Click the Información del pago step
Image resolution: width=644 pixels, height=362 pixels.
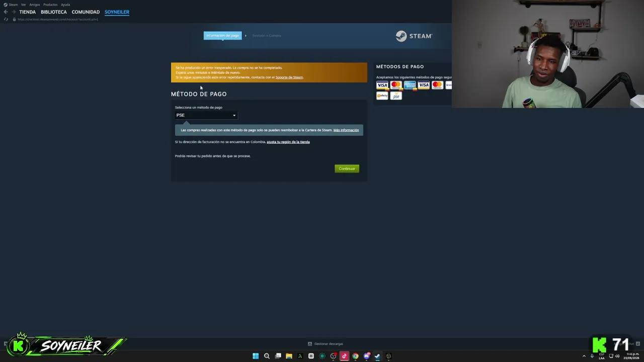point(222,36)
